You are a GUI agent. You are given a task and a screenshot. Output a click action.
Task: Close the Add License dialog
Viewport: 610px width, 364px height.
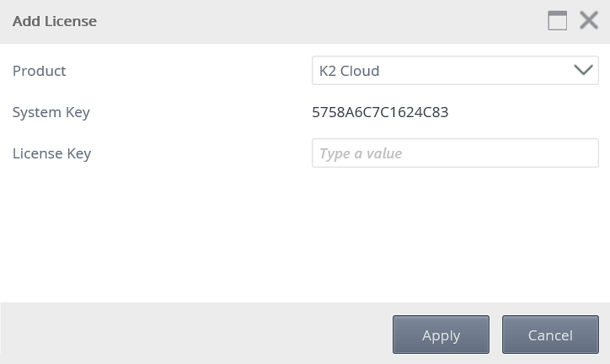589,21
